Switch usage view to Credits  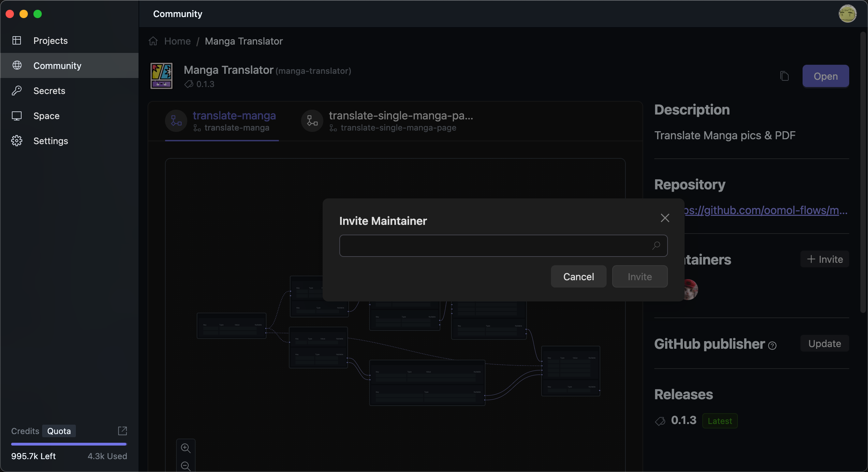coord(25,431)
